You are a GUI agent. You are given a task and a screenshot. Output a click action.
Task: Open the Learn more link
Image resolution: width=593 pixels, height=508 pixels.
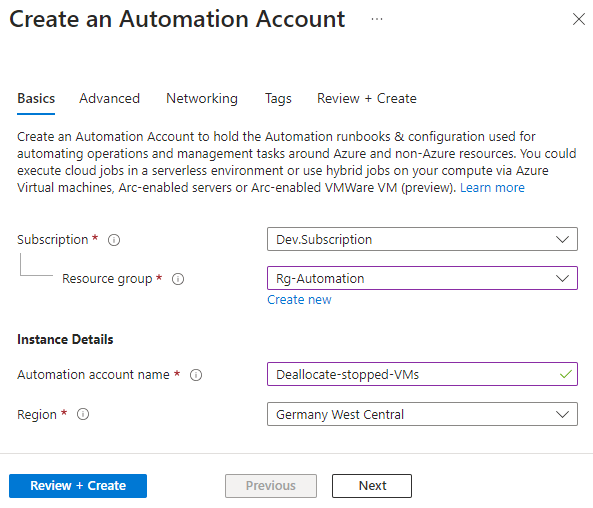[x=492, y=188]
